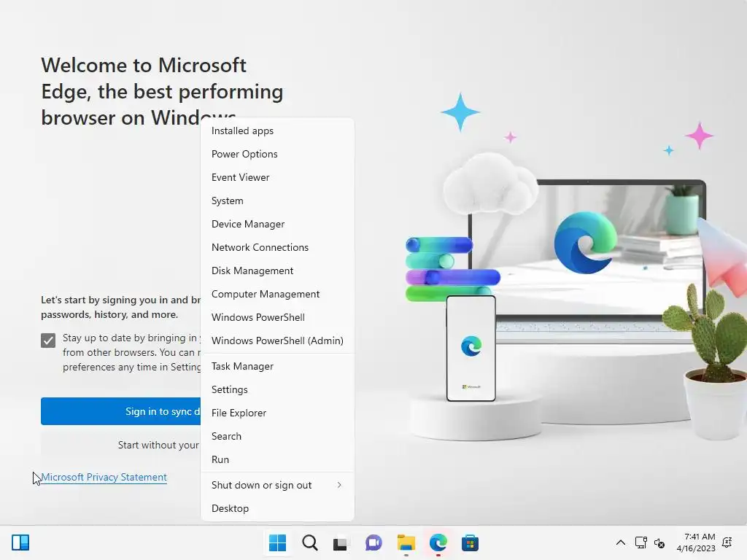Launch Windows PowerShell menu item

277,317
